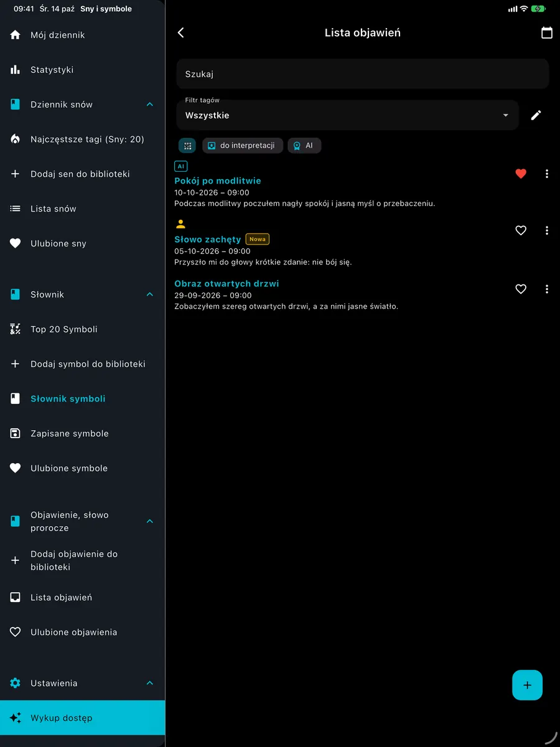Go back using the back arrow

(x=181, y=33)
